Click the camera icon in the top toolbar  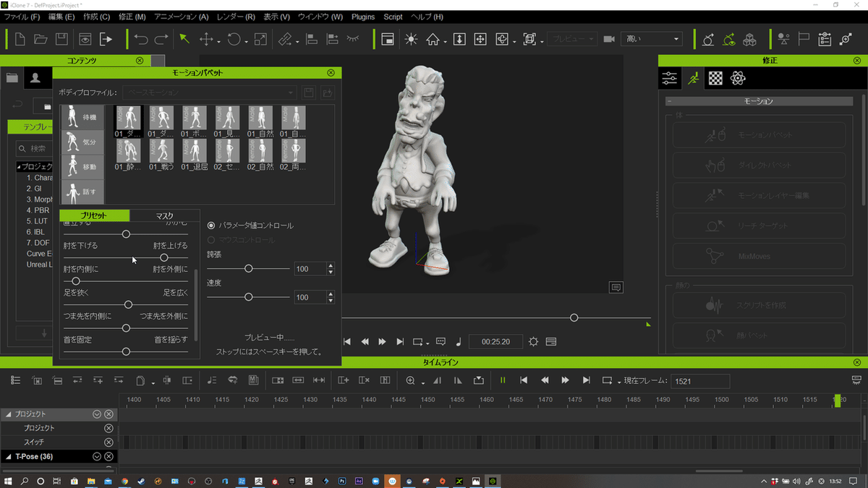tap(608, 39)
